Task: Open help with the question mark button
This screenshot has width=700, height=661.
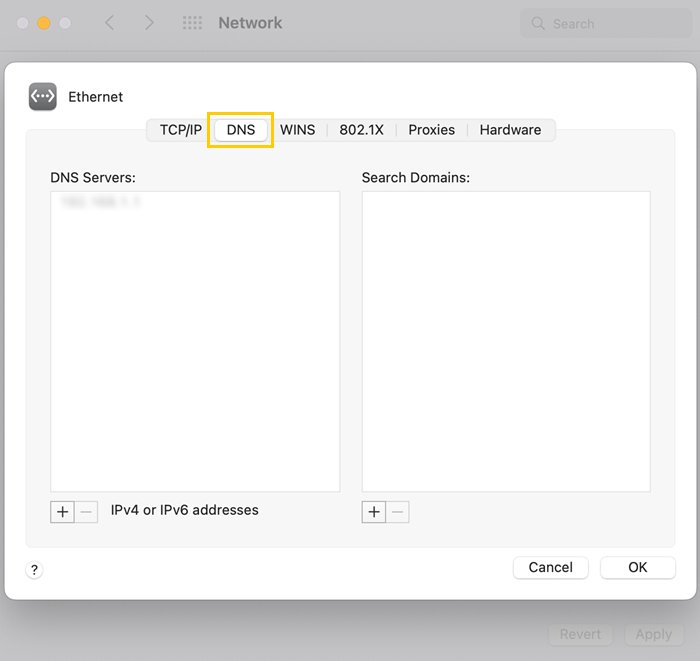Action: [x=35, y=570]
